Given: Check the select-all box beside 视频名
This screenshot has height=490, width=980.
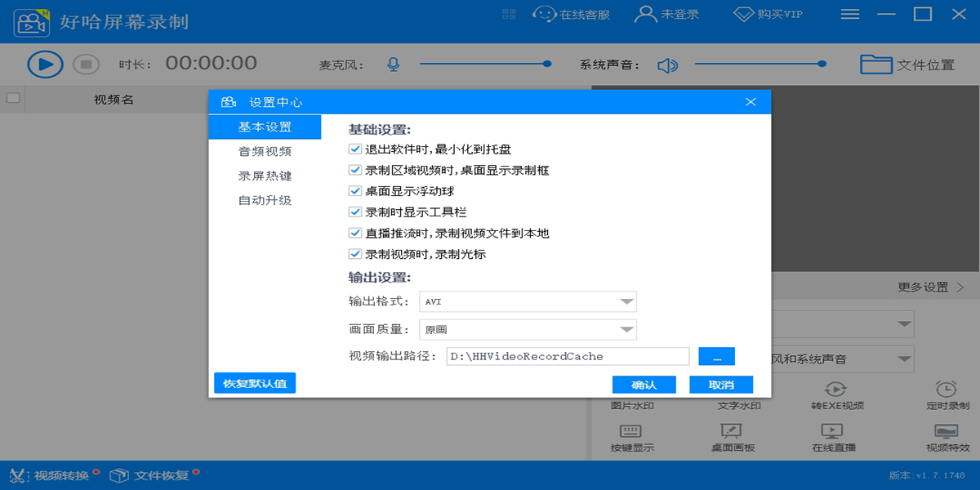Looking at the screenshot, I should pos(13,99).
